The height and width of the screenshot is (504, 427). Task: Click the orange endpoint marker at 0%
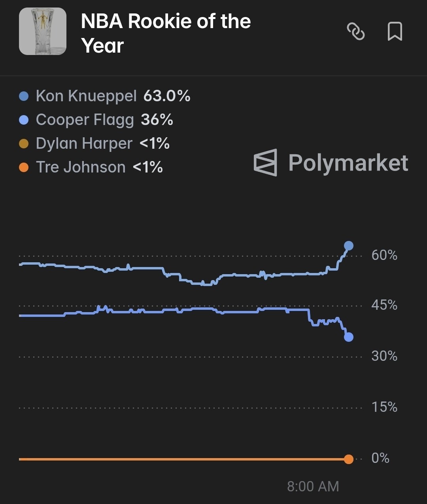349,459
